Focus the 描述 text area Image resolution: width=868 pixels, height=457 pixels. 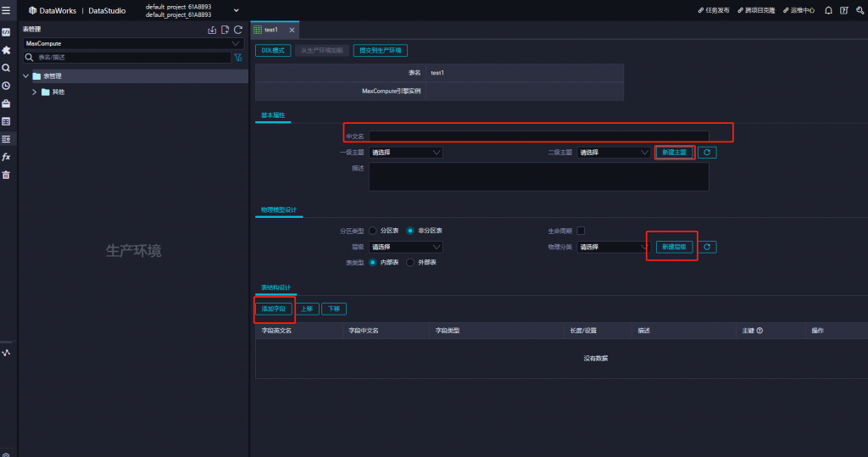(538, 176)
